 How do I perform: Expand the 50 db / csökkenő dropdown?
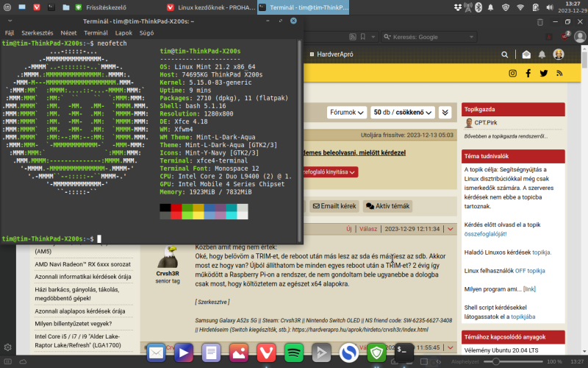point(403,113)
